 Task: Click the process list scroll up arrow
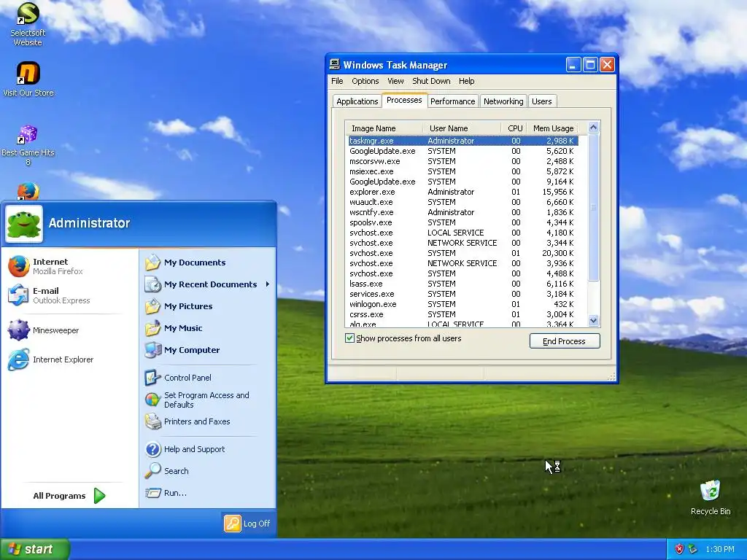click(x=593, y=127)
